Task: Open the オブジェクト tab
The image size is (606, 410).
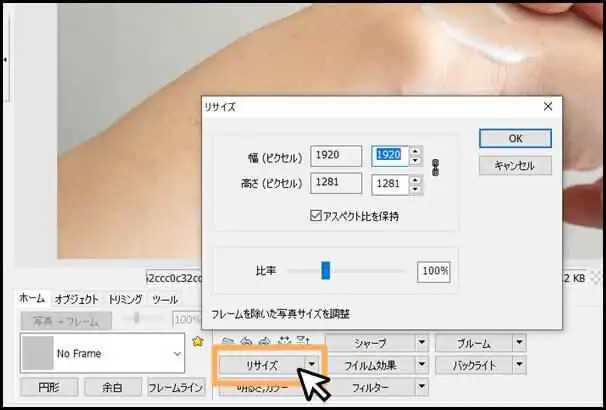Action: [76, 299]
